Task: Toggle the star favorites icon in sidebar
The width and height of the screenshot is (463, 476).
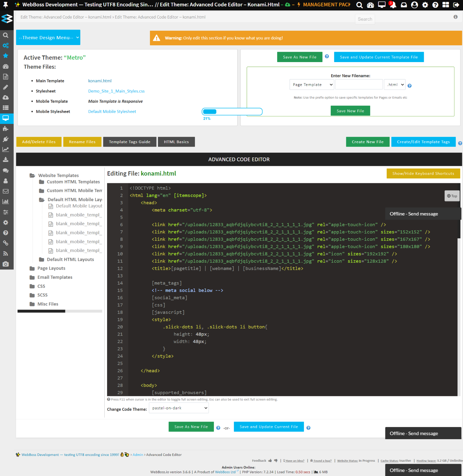Action: tap(5, 56)
